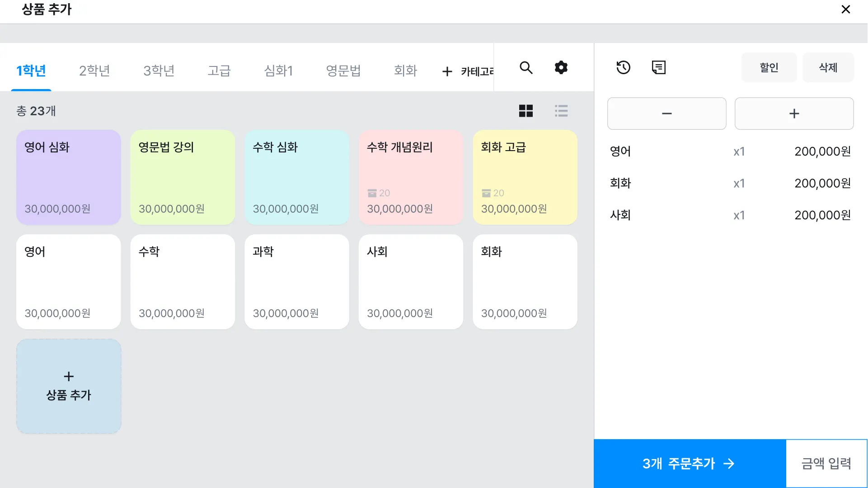Image resolution: width=868 pixels, height=488 pixels.
Task: Click the plus icon to add category
Action: [x=447, y=71]
